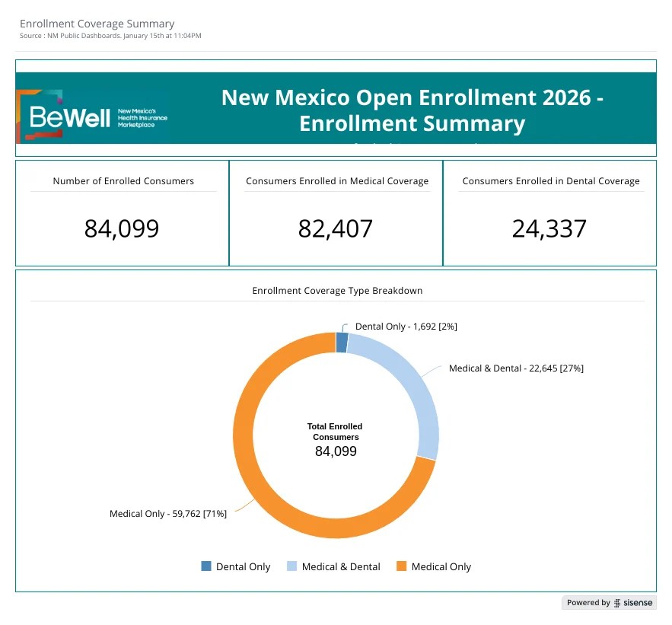Viewport: 672px width, 625px height.
Task: Click the Powered by Sisense badge
Action: [609, 603]
